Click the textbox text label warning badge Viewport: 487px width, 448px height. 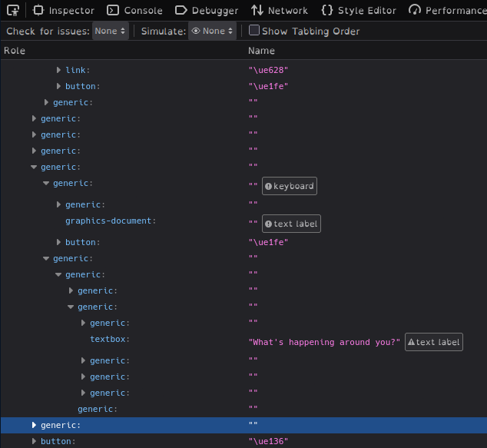[434, 342]
